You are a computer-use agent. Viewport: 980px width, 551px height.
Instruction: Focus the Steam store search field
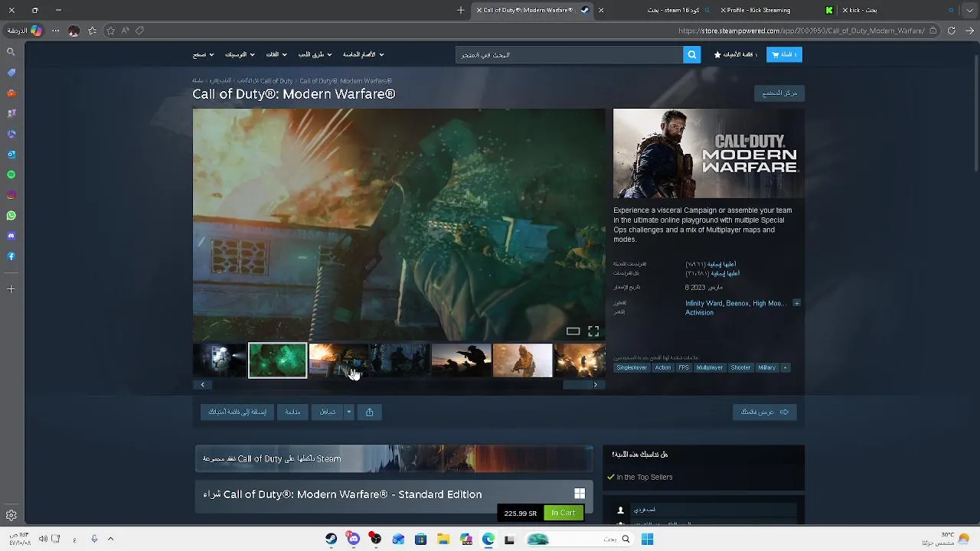(569, 54)
